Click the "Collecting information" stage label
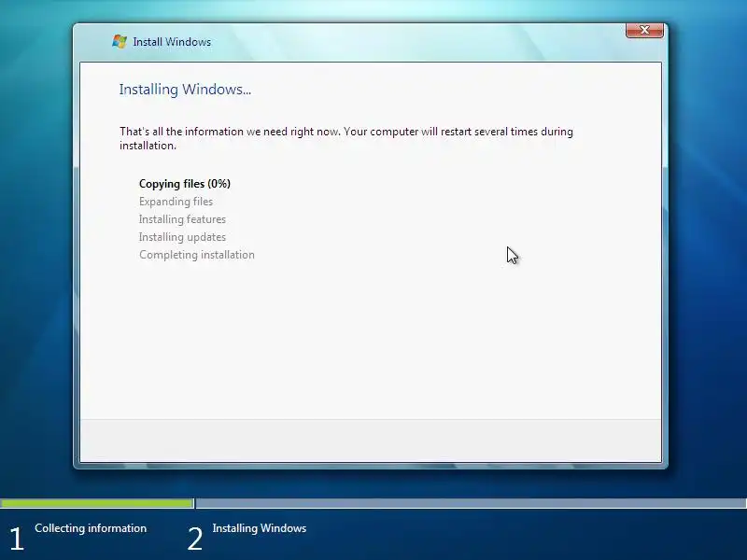The width and height of the screenshot is (747, 560). (x=91, y=528)
